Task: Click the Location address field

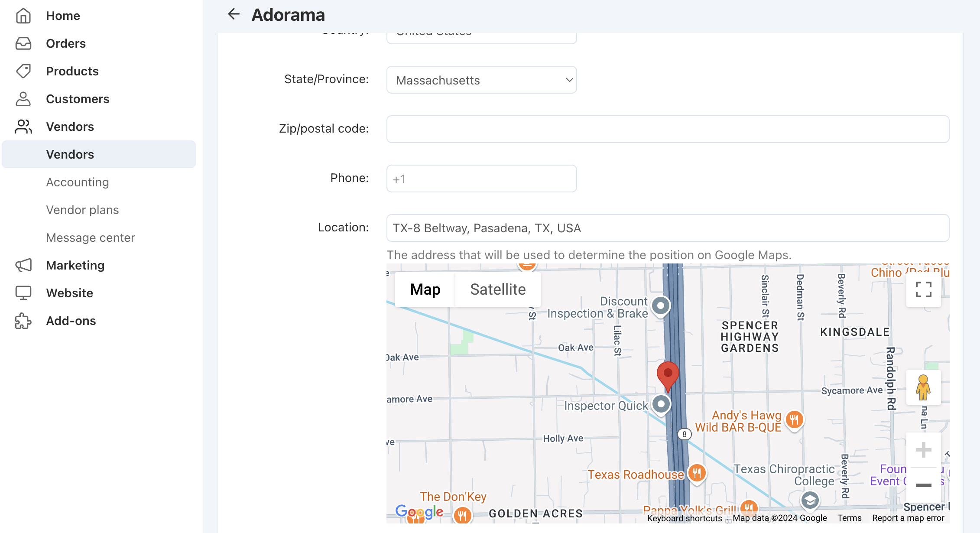Action: pos(668,228)
